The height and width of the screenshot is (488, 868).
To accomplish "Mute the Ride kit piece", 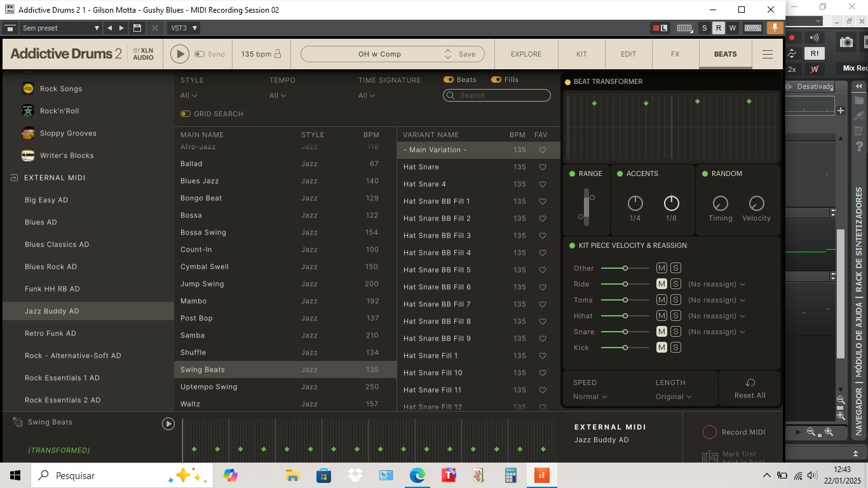I will click(661, 284).
